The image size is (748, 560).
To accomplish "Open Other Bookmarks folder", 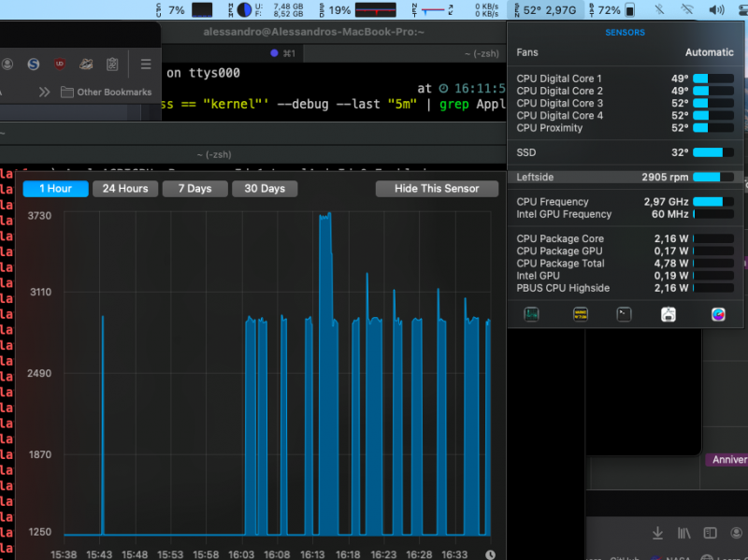I will (x=106, y=92).
